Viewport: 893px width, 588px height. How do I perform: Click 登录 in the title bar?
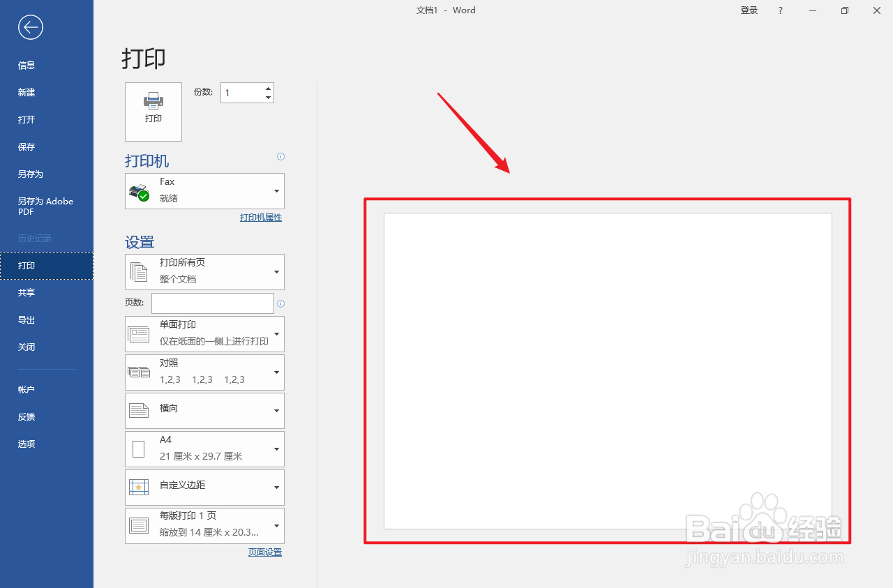pos(749,10)
